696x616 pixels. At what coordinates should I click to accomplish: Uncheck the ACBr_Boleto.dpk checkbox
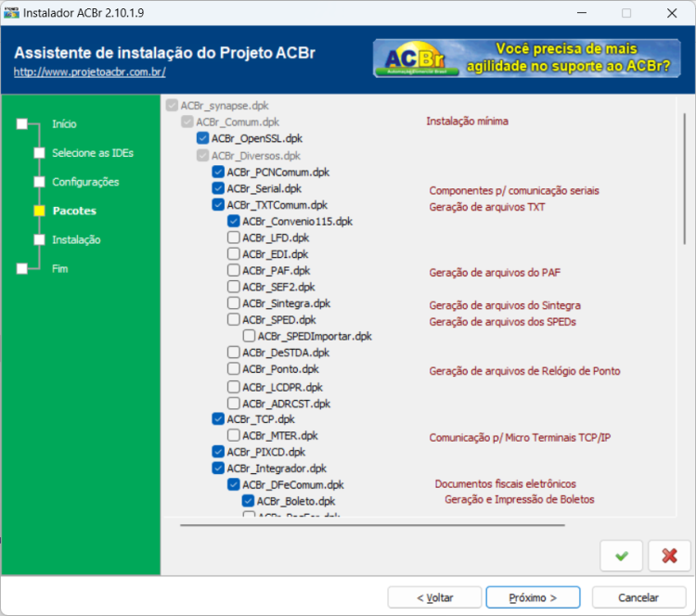(248, 501)
